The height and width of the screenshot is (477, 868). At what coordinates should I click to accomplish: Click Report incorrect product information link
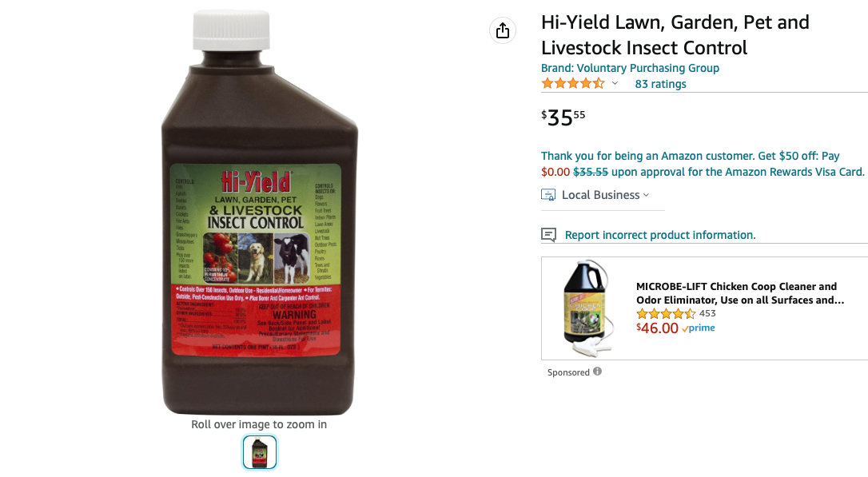[660, 235]
